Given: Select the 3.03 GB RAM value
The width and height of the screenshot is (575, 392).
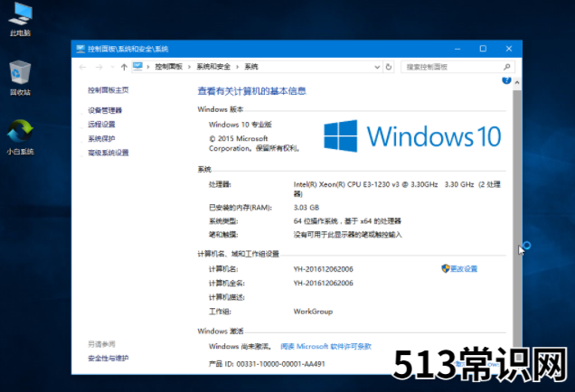Looking at the screenshot, I should pyautogui.click(x=306, y=208).
